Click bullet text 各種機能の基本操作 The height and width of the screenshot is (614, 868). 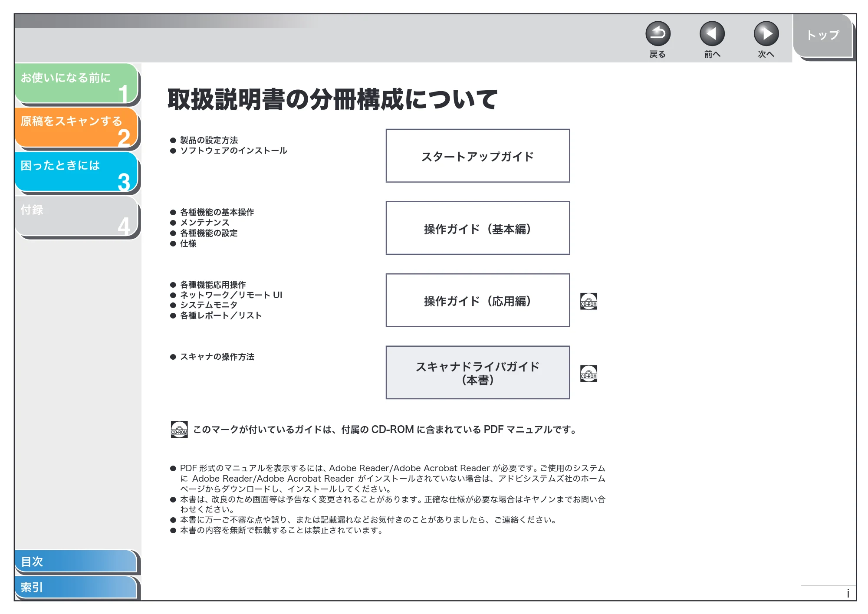coord(217,212)
